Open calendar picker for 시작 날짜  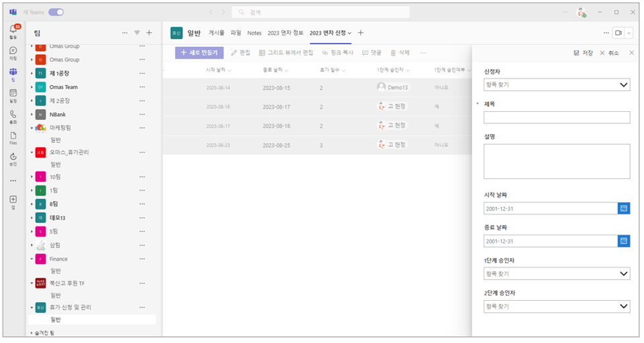(x=623, y=208)
